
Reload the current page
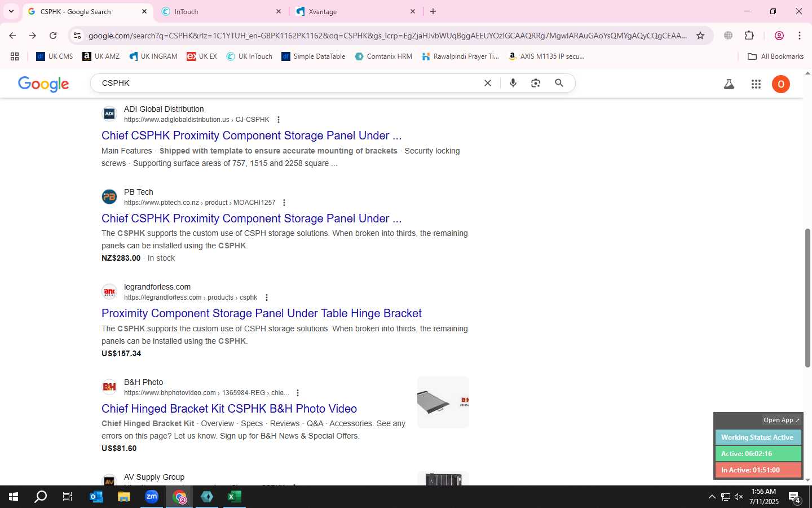pyautogui.click(x=53, y=36)
